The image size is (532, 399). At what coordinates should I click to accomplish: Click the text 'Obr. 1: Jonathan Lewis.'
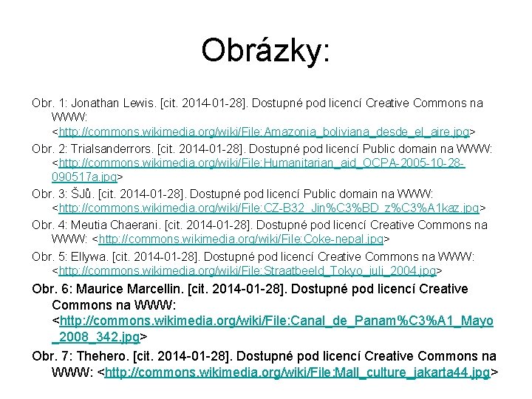[x=93, y=103]
